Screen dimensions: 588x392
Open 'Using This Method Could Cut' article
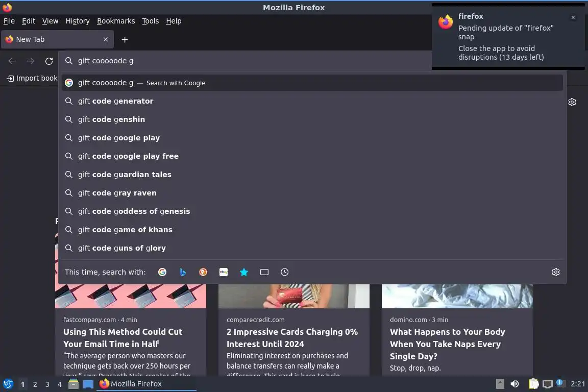point(122,337)
